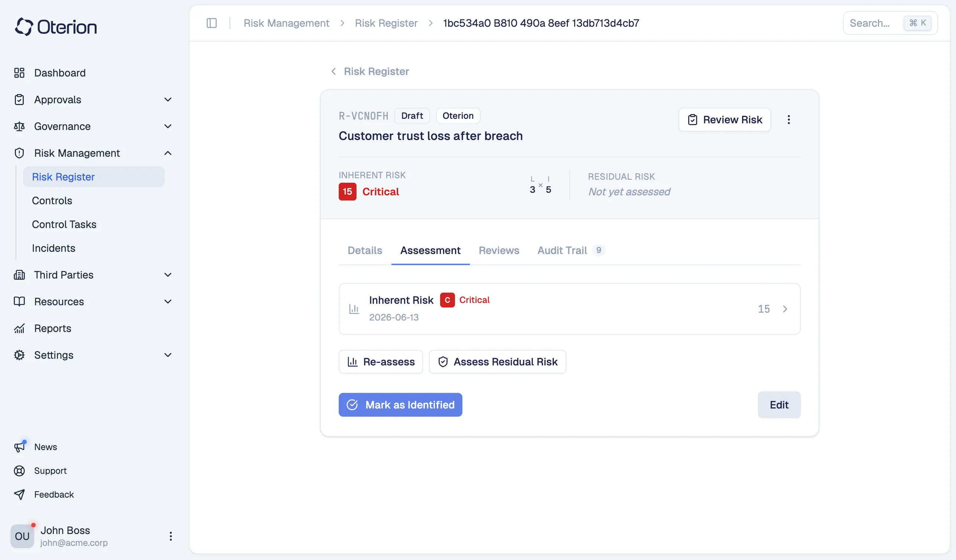This screenshot has height=560, width=956.
Task: Click Assess Residual Risk button
Action: [x=497, y=362]
